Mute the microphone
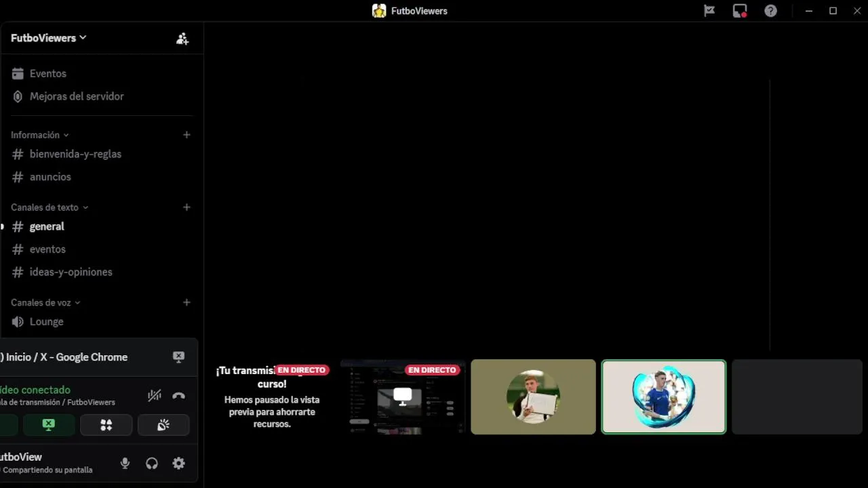 tap(125, 464)
